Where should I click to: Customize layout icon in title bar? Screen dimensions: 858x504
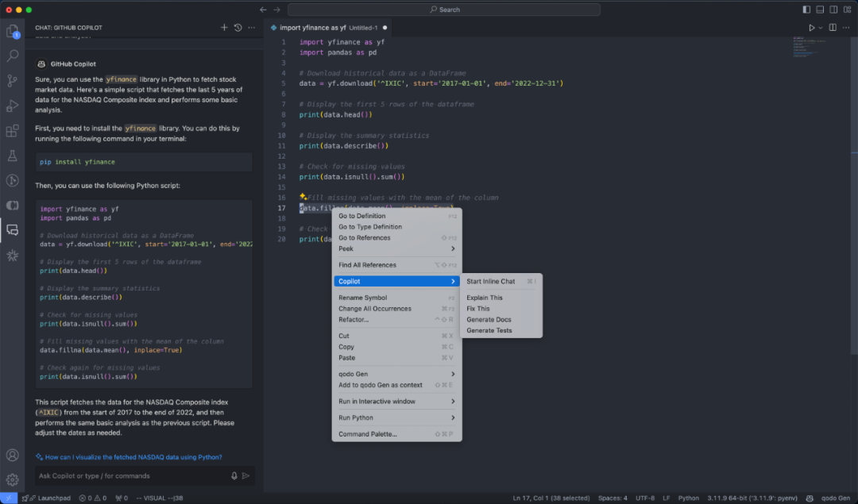(x=847, y=10)
